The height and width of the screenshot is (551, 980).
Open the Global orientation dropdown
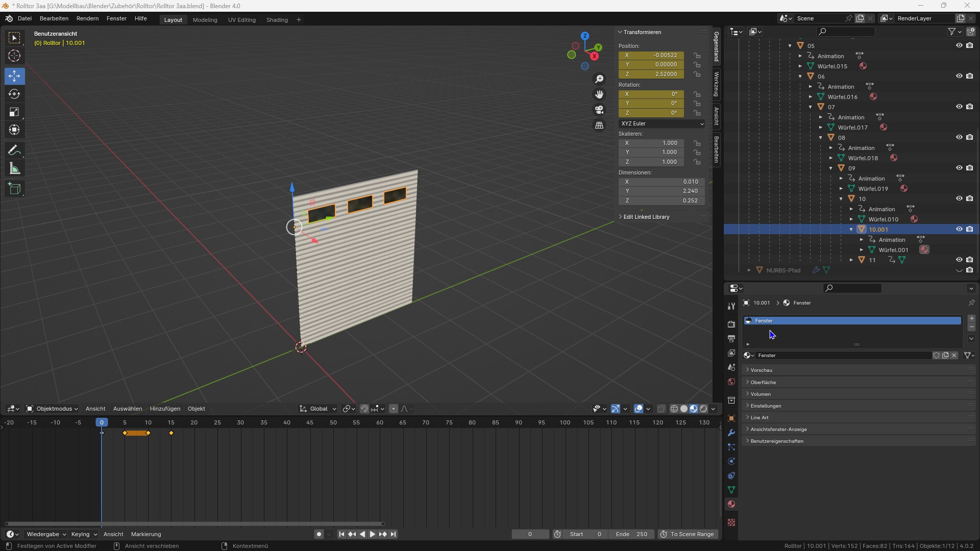pos(318,409)
